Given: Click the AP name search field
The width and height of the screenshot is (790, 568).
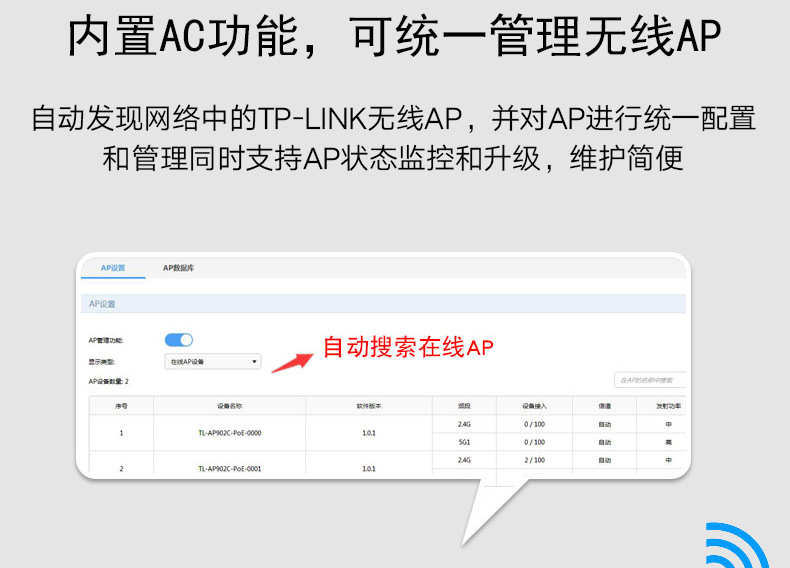Looking at the screenshot, I should (x=650, y=380).
